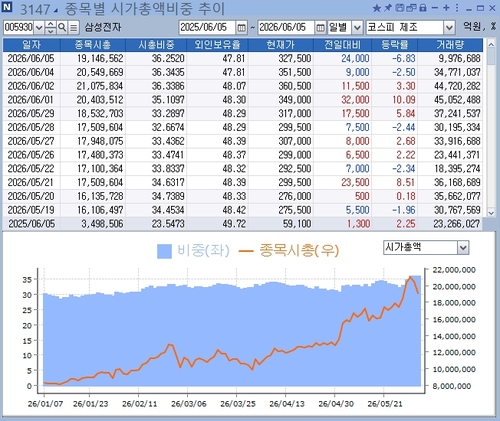Increase size with the plus icon
Image resolution: width=500 pixels, height=421 pixels.
coord(446,8)
